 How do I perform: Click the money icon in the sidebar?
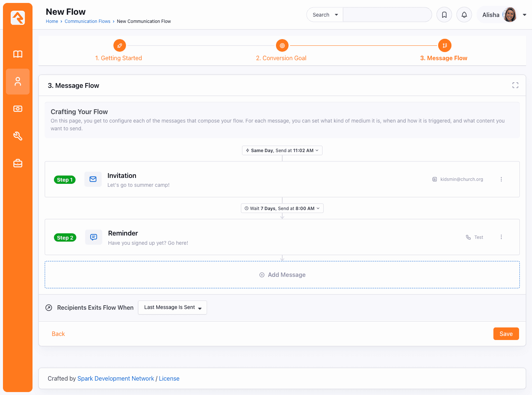click(17, 109)
